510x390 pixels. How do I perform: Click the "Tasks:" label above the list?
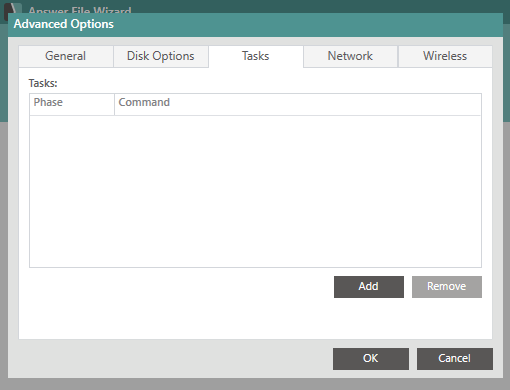(43, 83)
